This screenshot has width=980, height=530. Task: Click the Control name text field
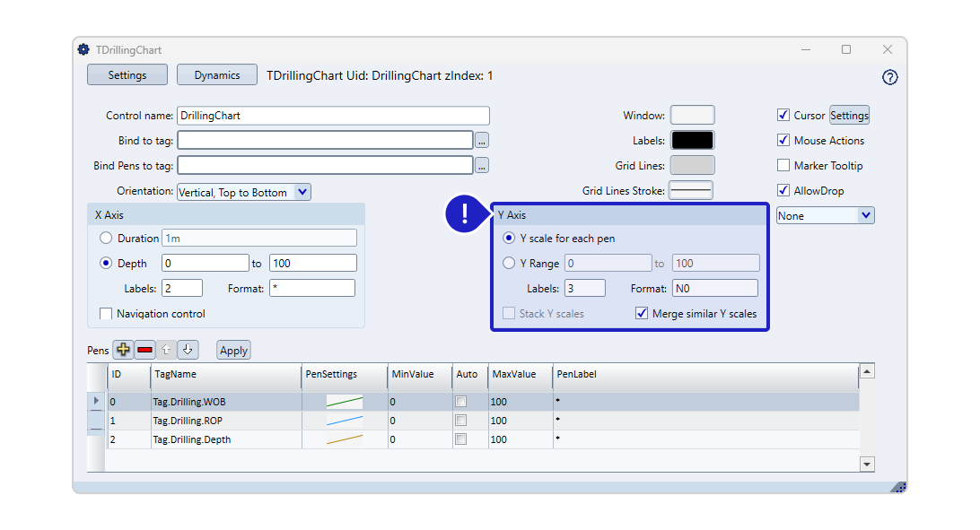tap(333, 116)
